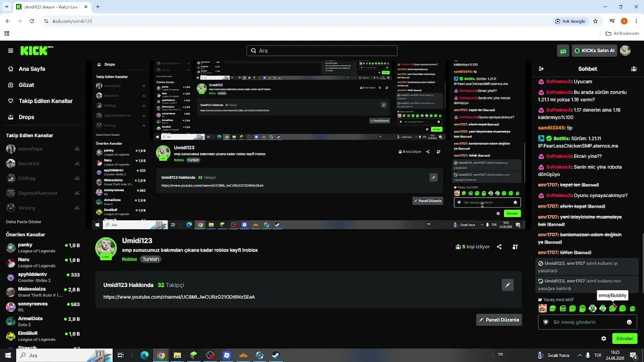
Task: Click the KICKs Satın Al button
Action: click(x=594, y=51)
